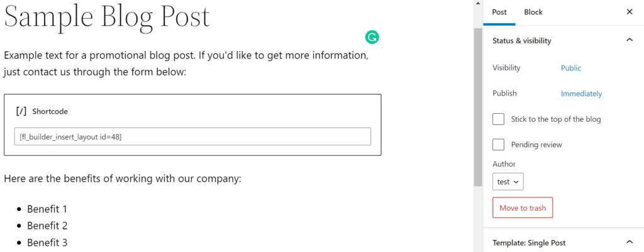
Task: Collapse the Template: Single Post section
Action: pos(630,242)
